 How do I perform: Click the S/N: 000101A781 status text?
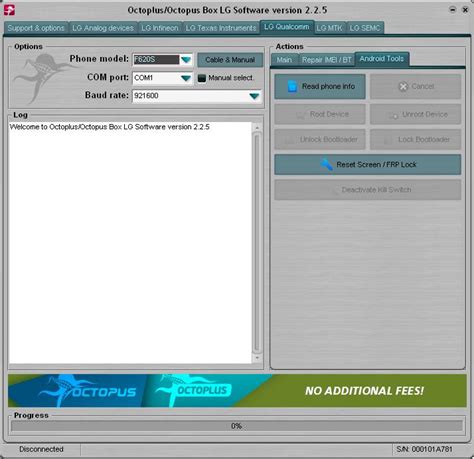coord(424,449)
